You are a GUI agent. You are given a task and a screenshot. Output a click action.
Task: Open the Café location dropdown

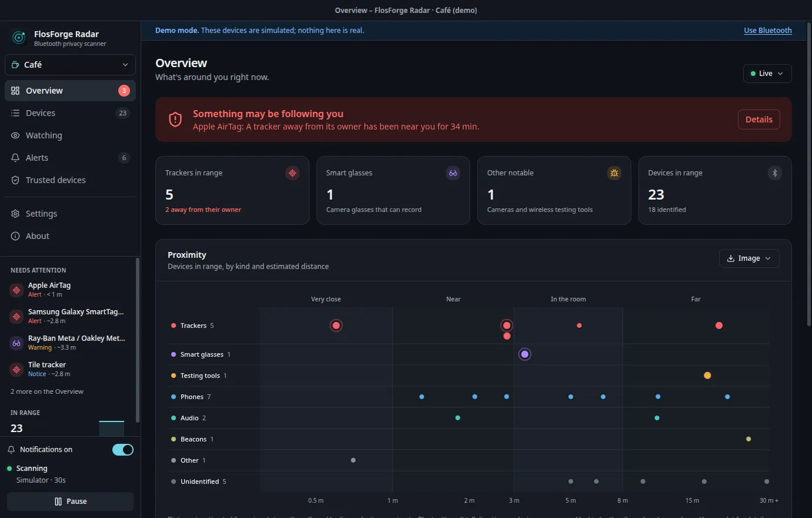[70, 65]
